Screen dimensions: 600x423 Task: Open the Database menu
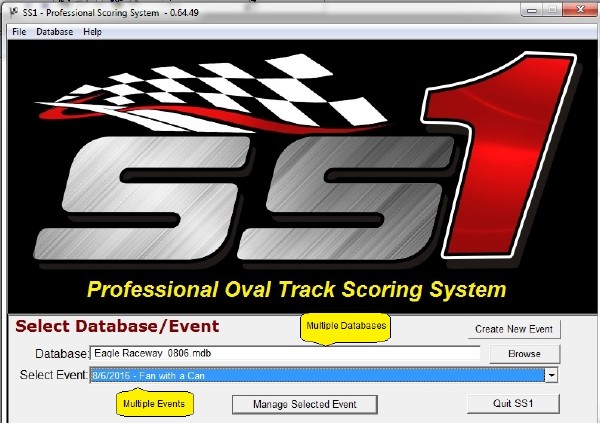click(x=54, y=32)
